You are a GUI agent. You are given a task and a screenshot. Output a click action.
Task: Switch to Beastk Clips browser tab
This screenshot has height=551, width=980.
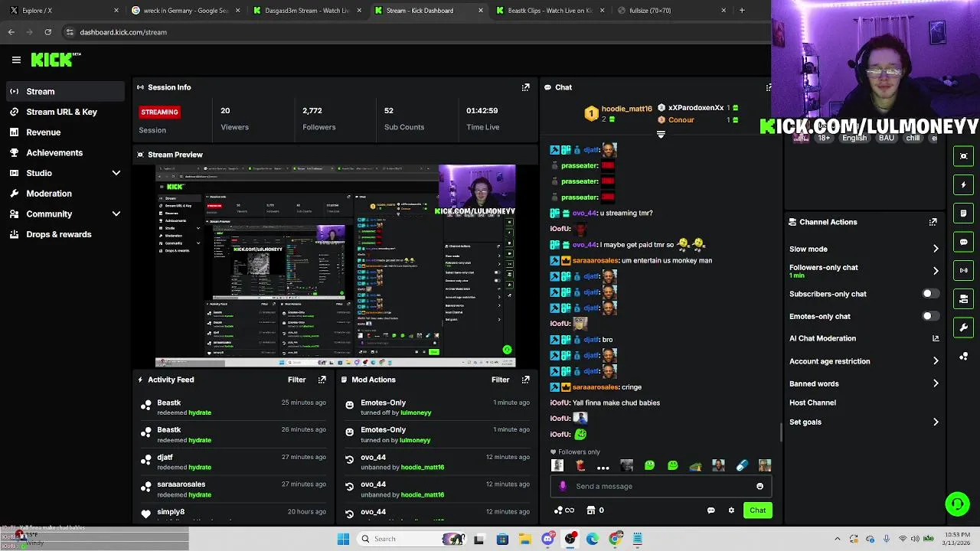coord(551,11)
